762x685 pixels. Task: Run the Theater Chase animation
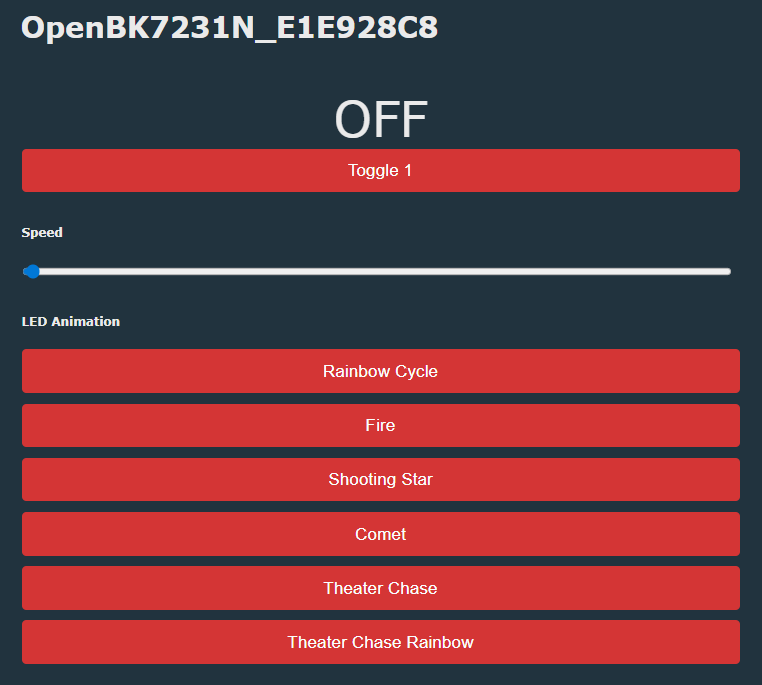381,588
